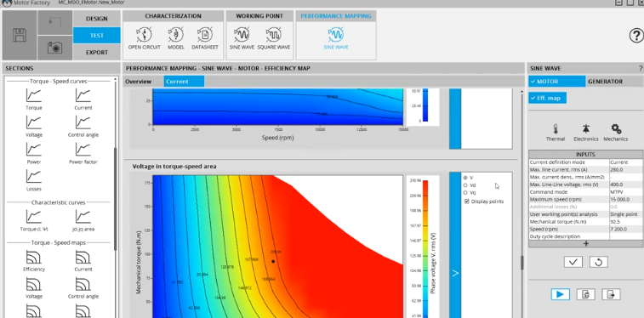Viewport: 644px width, 318px height.
Task: Click the back arrow icon in top toolbar
Action: click(54, 22)
